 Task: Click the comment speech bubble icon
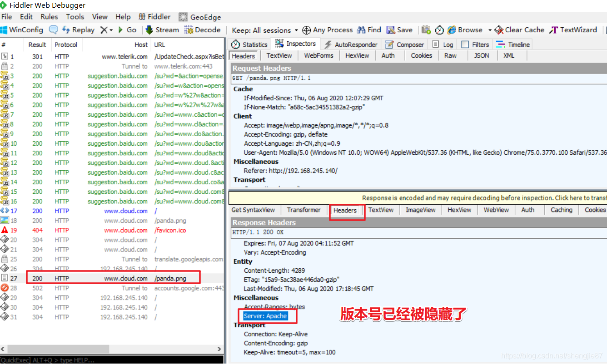54,30
